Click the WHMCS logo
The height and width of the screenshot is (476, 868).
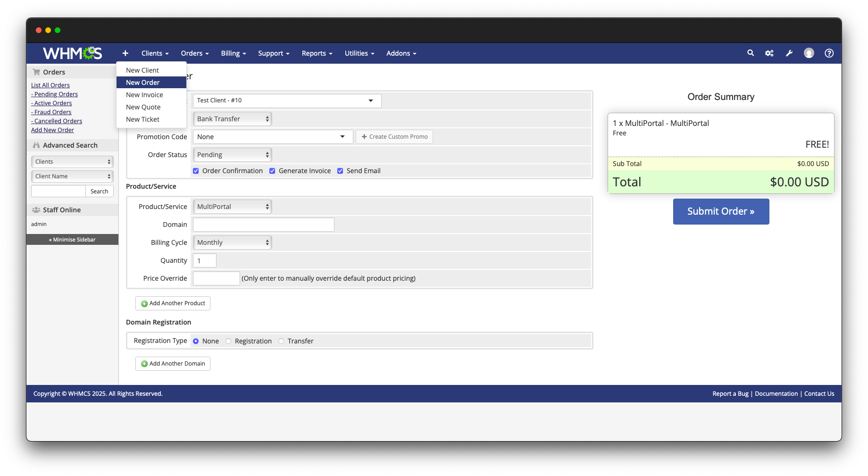point(72,53)
